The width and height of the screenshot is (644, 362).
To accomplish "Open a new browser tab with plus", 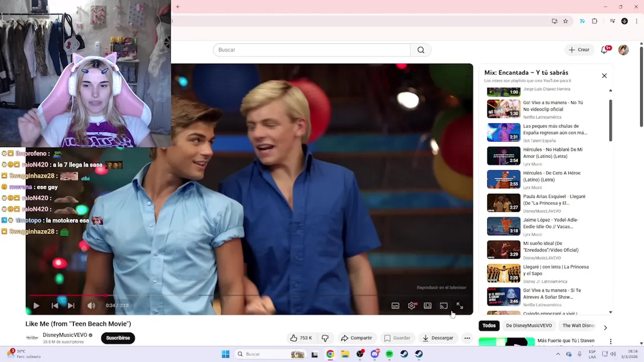I will tap(178, 7).
